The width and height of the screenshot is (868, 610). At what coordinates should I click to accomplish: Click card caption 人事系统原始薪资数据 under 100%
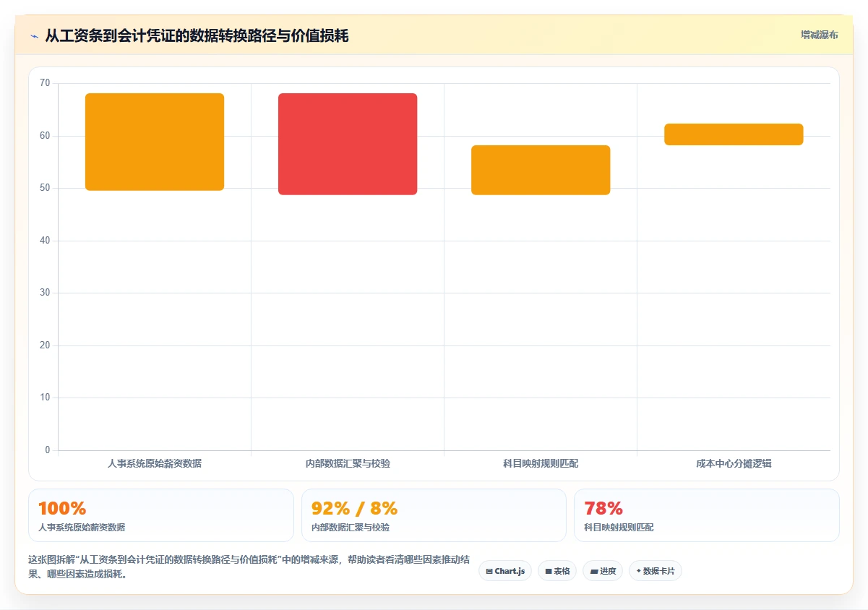82,528
